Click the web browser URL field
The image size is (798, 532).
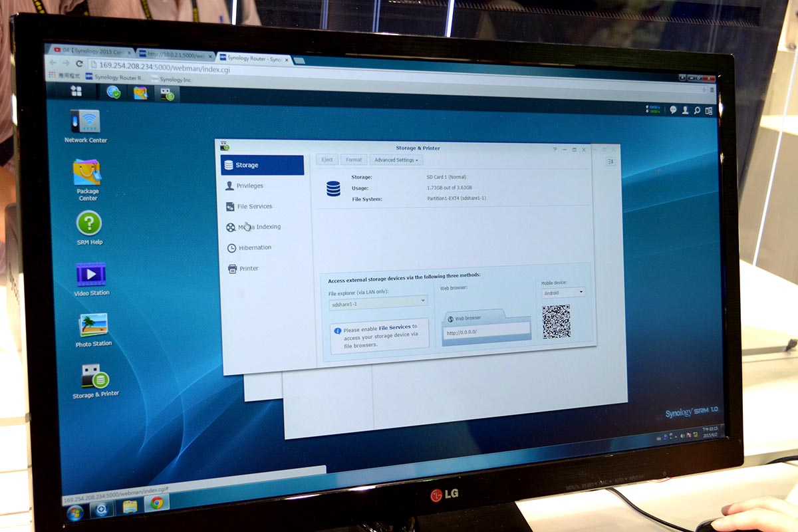485,332
